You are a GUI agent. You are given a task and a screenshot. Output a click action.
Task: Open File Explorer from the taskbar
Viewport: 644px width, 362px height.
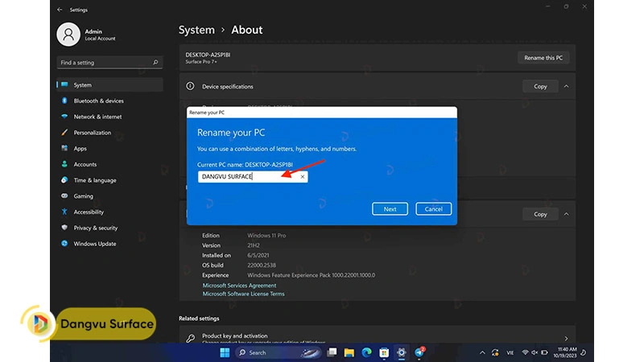point(349,352)
